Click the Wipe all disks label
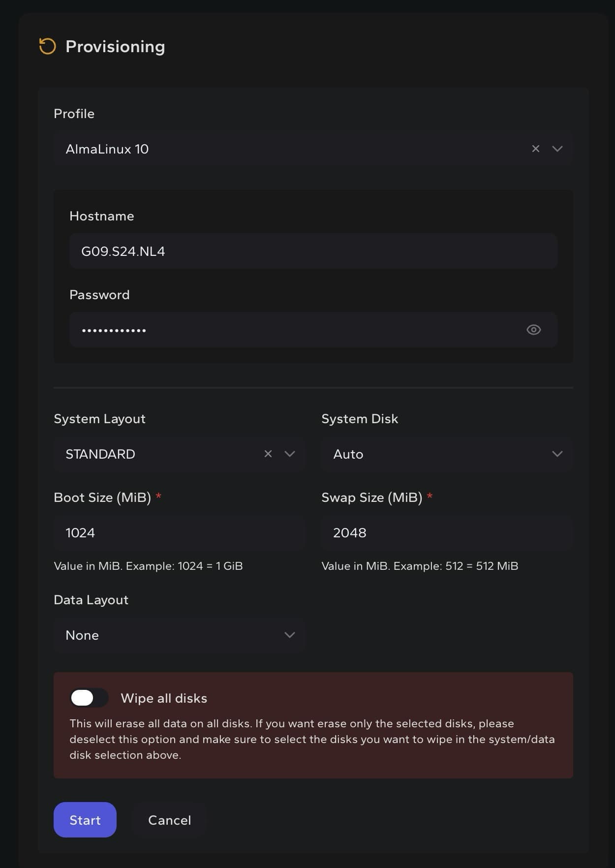615x868 pixels. click(164, 698)
